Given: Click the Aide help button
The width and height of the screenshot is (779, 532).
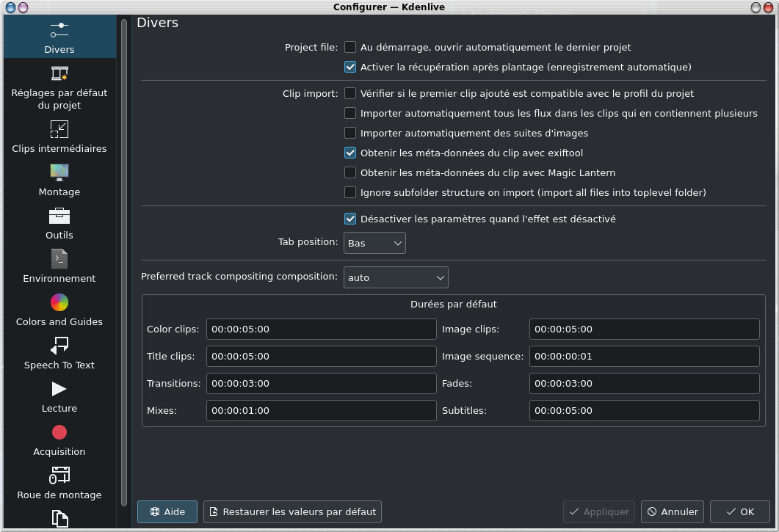Looking at the screenshot, I should point(167,511).
